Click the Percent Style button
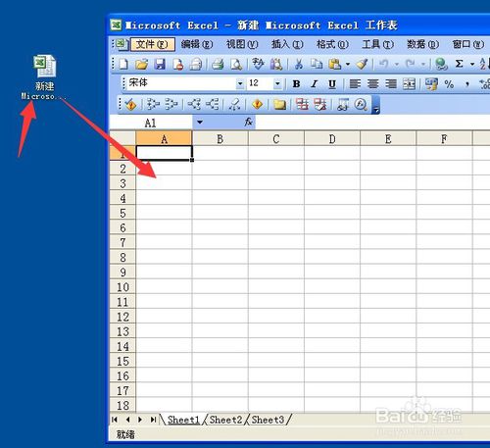The height and width of the screenshot is (448, 490). [449, 84]
